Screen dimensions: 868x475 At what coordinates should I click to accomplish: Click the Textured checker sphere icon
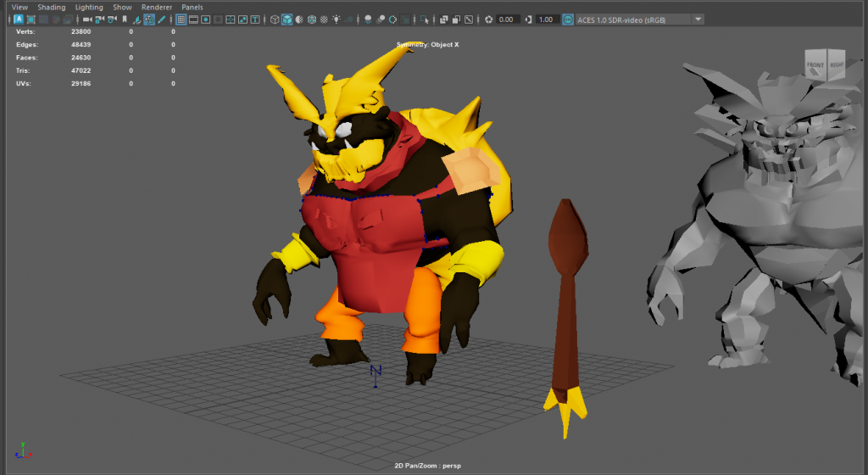pos(324,20)
